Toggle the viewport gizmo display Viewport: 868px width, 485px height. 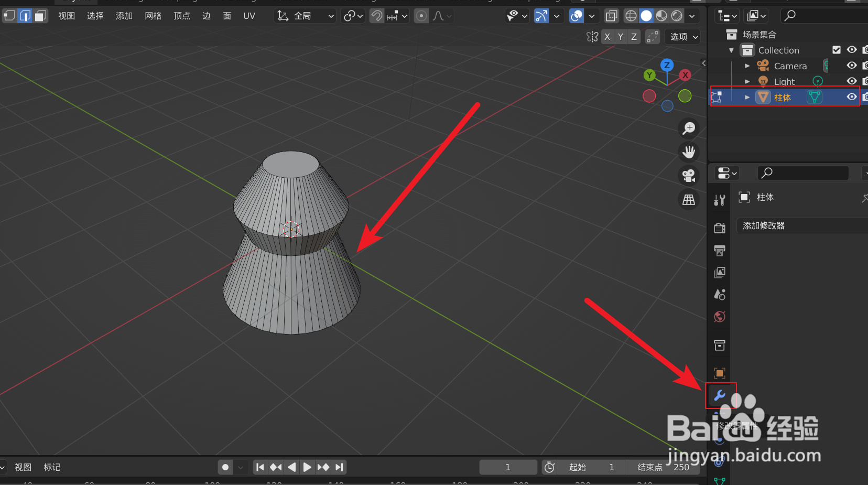(x=541, y=16)
